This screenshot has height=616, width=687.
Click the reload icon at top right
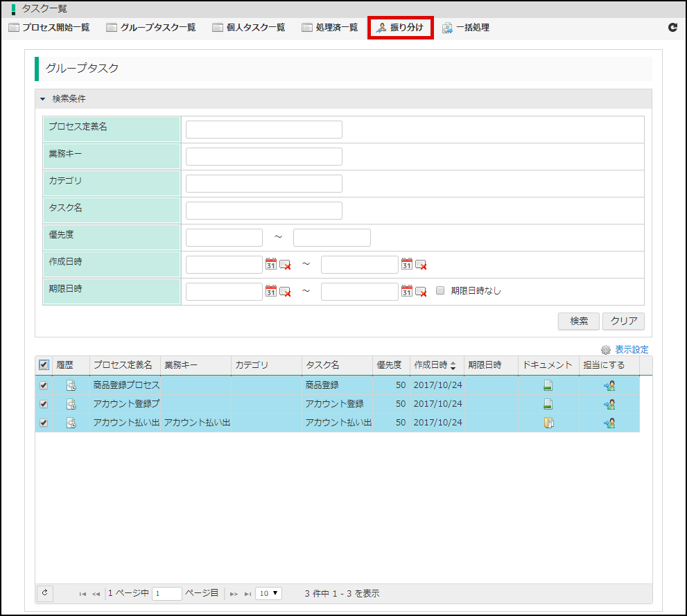click(x=672, y=28)
